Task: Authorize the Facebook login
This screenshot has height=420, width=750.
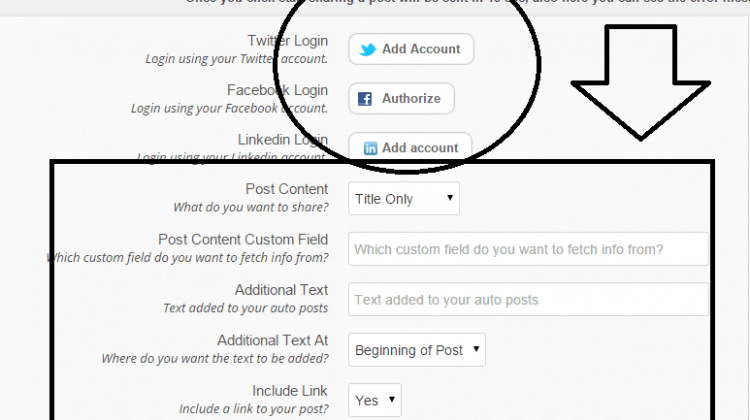Action: tap(401, 99)
